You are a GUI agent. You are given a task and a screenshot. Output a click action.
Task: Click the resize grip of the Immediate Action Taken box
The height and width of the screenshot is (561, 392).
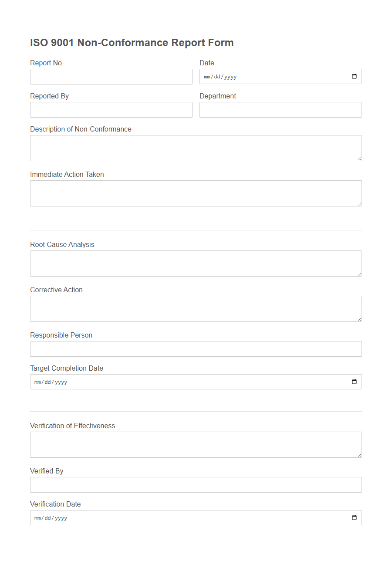pyautogui.click(x=360, y=203)
